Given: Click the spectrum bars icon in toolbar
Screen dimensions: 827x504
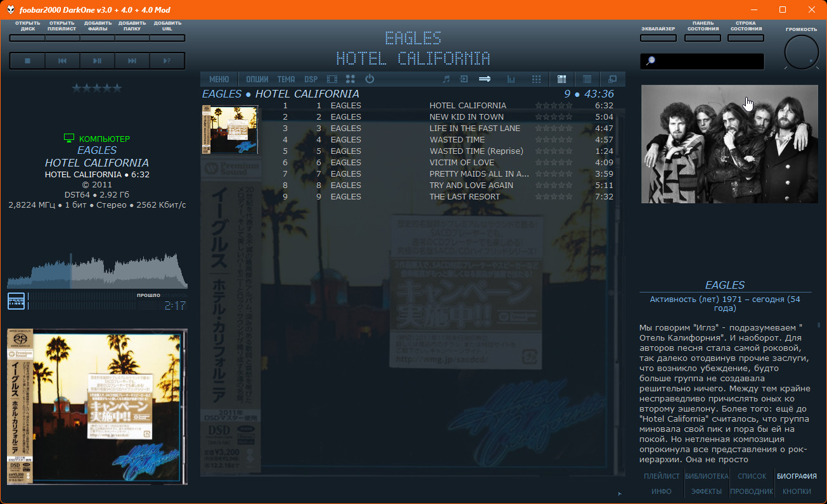Looking at the screenshot, I should (x=511, y=79).
